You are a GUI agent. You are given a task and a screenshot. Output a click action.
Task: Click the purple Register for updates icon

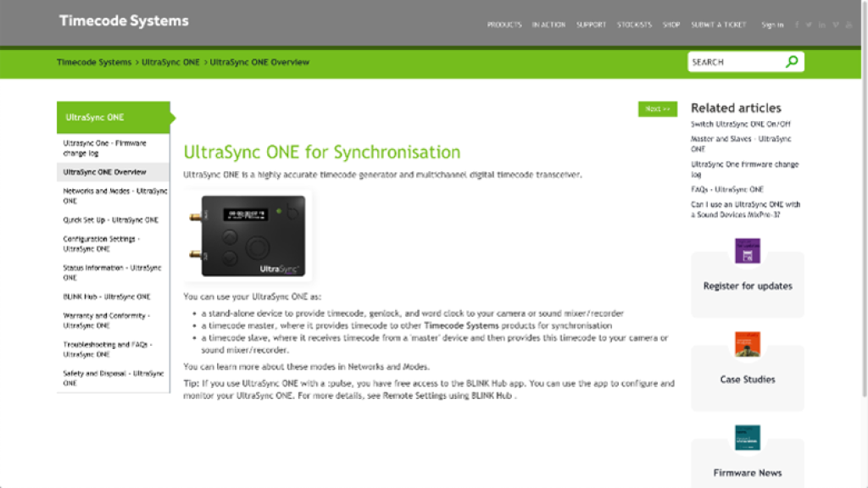[748, 251]
